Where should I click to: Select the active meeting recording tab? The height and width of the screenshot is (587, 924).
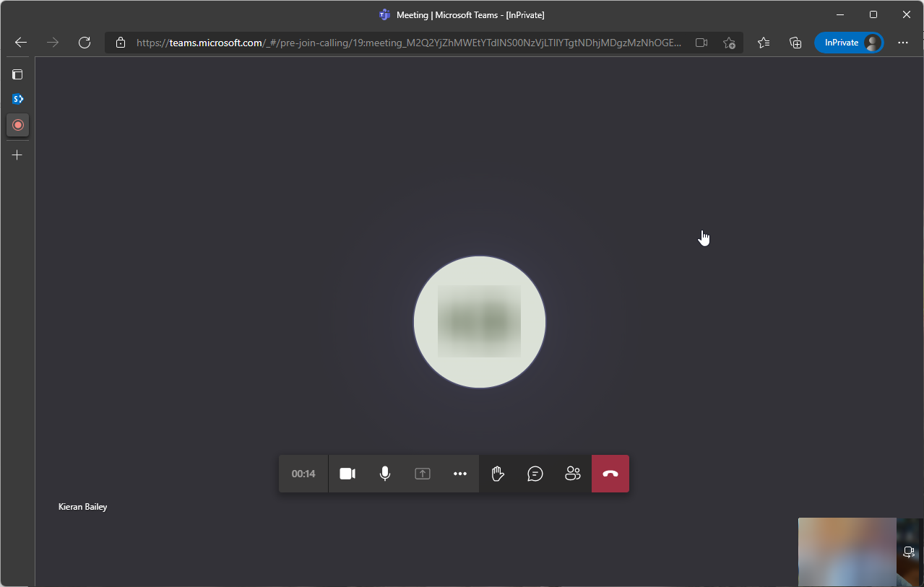18,125
